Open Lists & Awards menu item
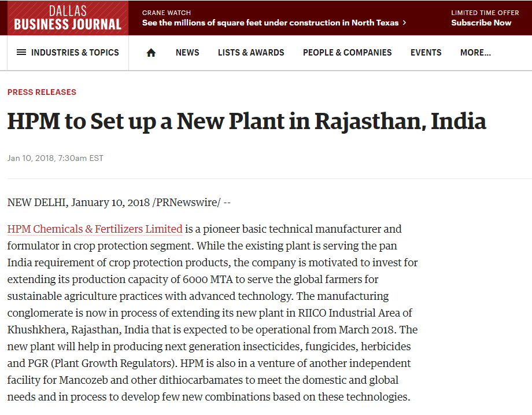Viewport: 532px width, 415px height. (x=251, y=53)
